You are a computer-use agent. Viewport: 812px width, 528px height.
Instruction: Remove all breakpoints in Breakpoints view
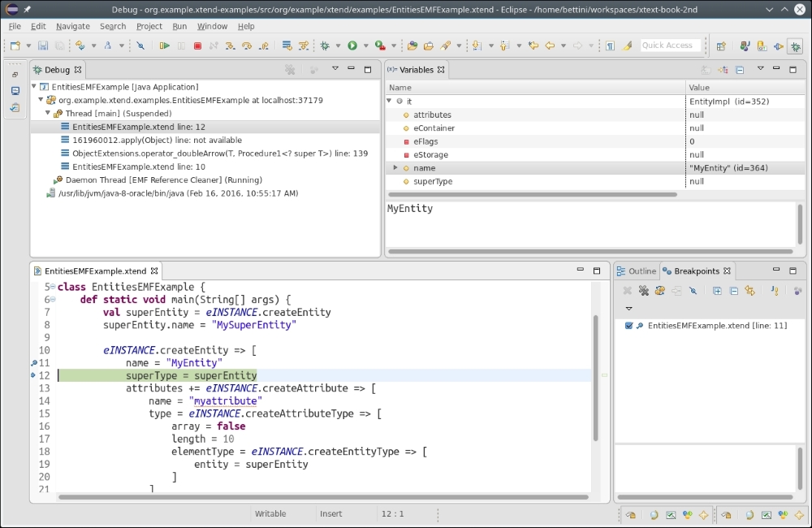click(x=643, y=291)
